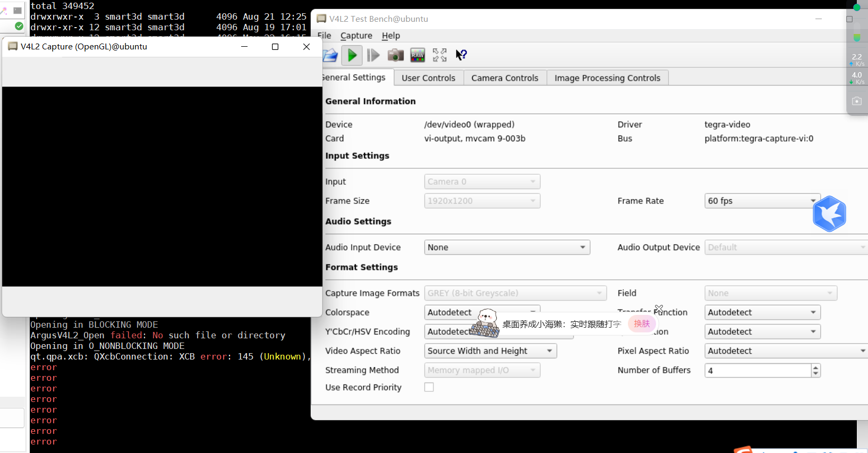Open the Capture menu
This screenshot has width=868, height=453.
(x=356, y=36)
